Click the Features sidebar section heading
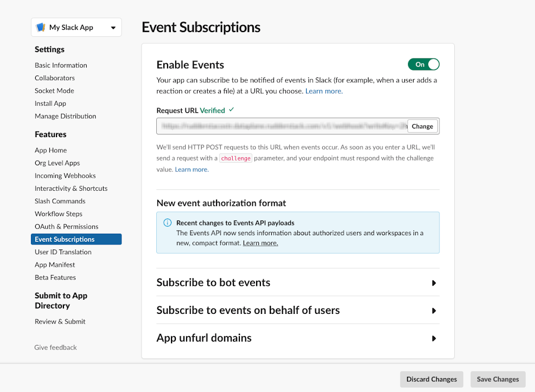Viewport: 535px width, 392px height. click(x=50, y=134)
